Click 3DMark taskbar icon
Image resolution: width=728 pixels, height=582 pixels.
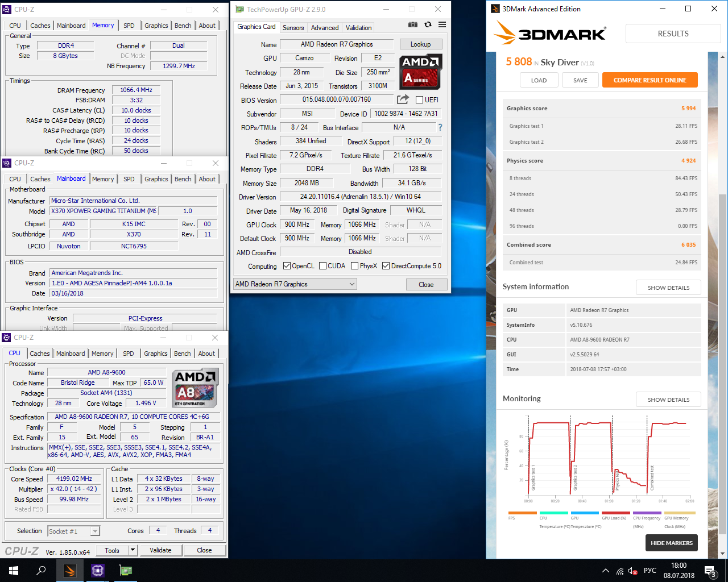pyautogui.click(x=70, y=571)
